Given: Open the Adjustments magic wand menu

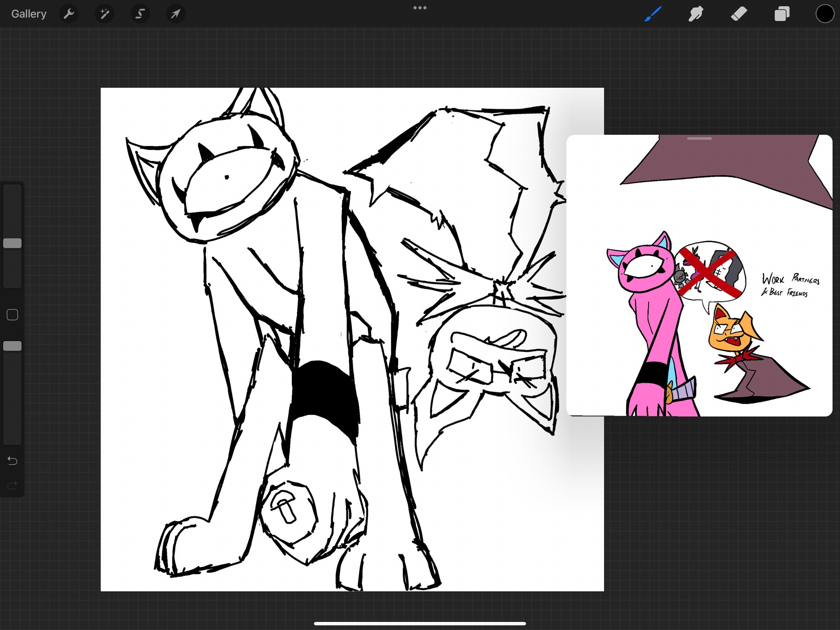Looking at the screenshot, I should (x=104, y=14).
